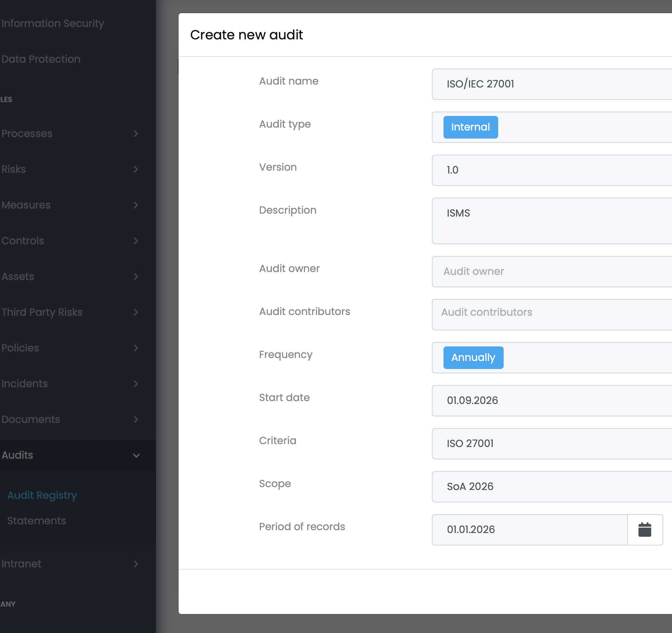Edit the Criteria field ISO 27001

(x=552, y=444)
